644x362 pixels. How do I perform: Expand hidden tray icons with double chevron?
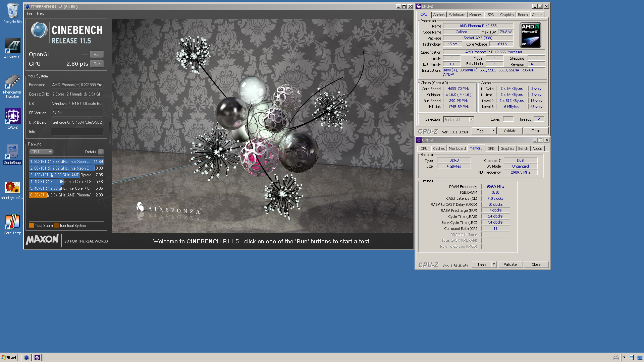(x=624, y=357)
